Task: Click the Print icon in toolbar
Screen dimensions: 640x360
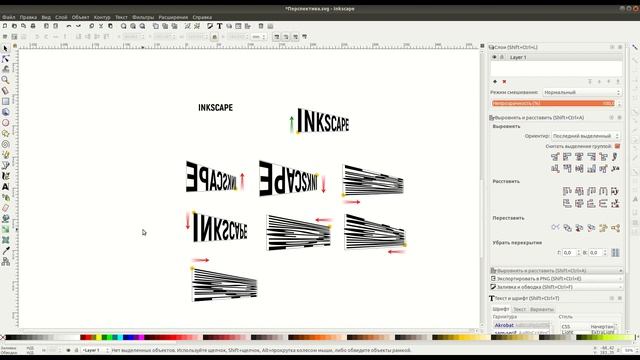Action: (x=33, y=26)
